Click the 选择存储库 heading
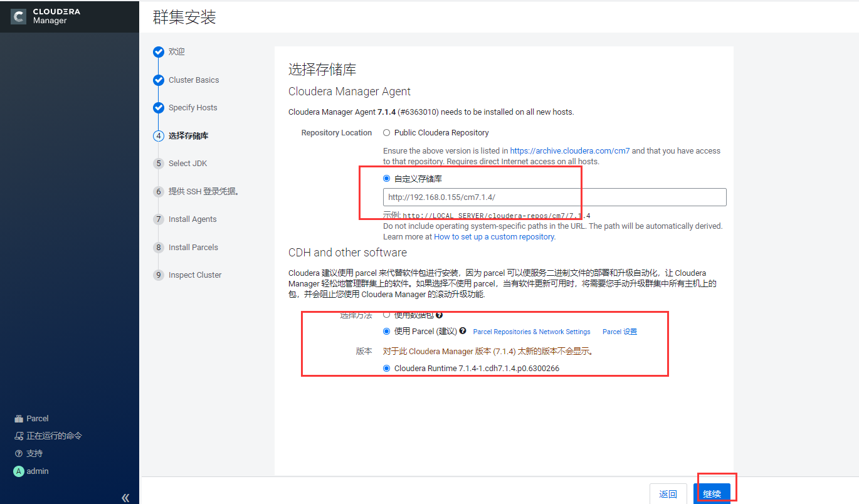This screenshot has height=504, width=859. coord(322,70)
